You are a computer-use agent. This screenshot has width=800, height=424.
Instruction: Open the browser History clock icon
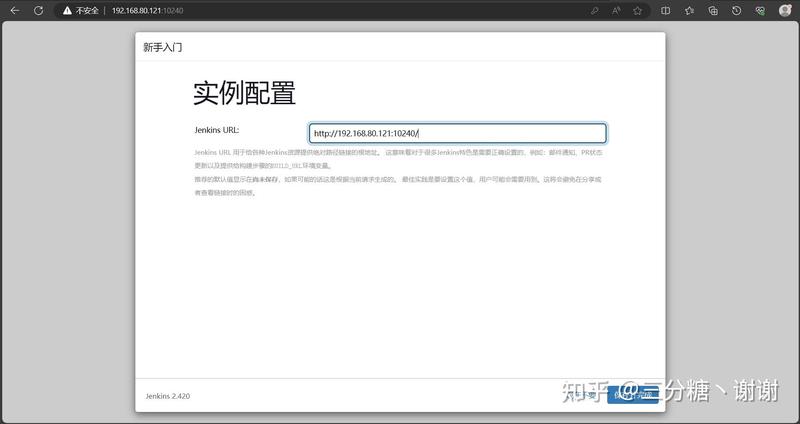point(736,10)
